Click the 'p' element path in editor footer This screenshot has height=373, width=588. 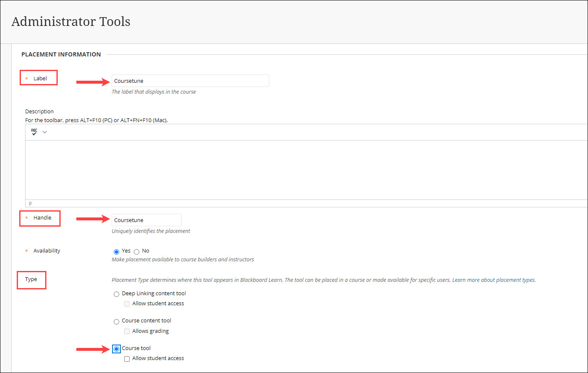click(30, 204)
